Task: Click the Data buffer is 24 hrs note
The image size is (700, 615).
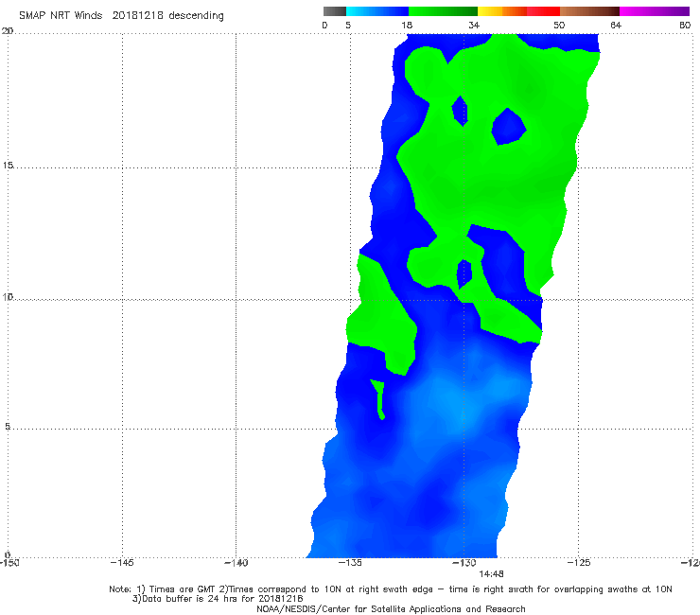Action: [x=218, y=599]
